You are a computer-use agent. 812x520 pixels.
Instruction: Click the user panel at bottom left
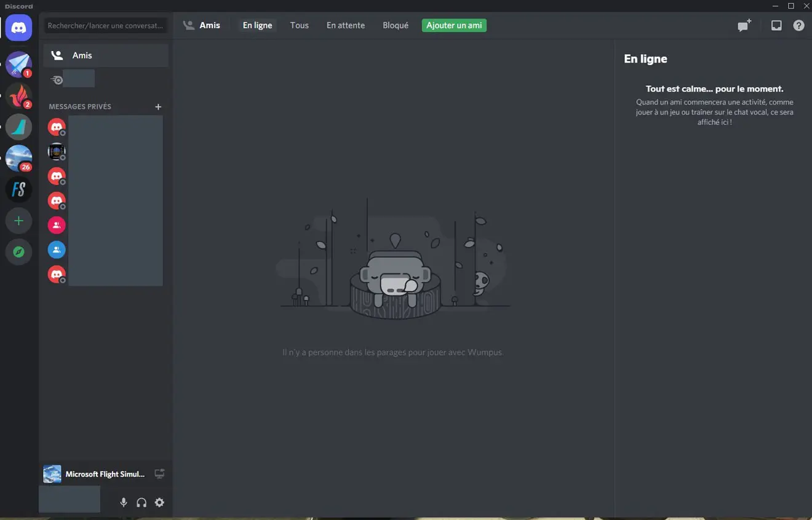pos(70,500)
